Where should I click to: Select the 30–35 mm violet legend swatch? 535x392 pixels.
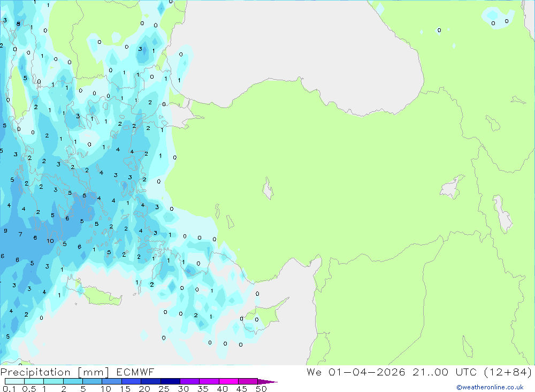point(190,381)
